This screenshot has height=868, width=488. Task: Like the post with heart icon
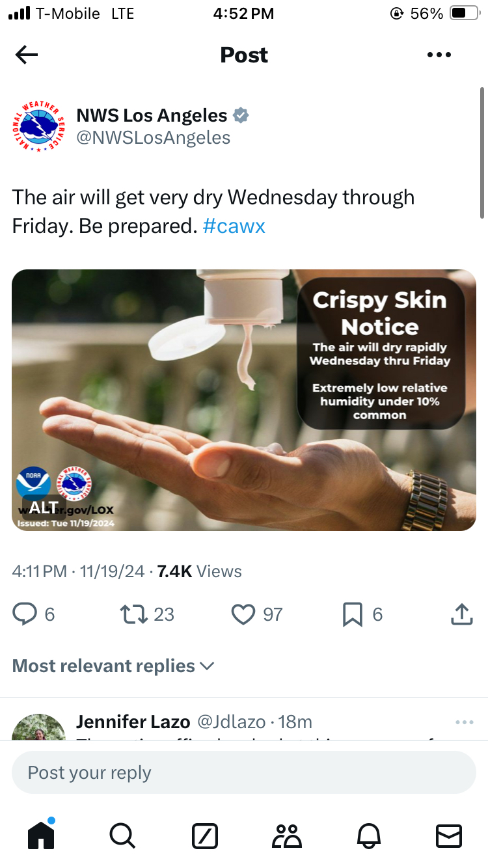(243, 614)
